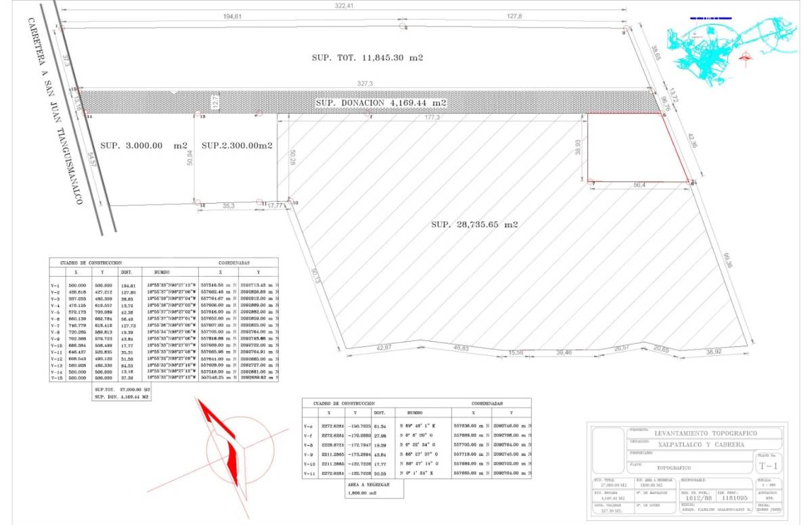812x525 pixels.
Task: Select the SUP. 3.000.00 m2 lot label
Action: tap(143, 145)
